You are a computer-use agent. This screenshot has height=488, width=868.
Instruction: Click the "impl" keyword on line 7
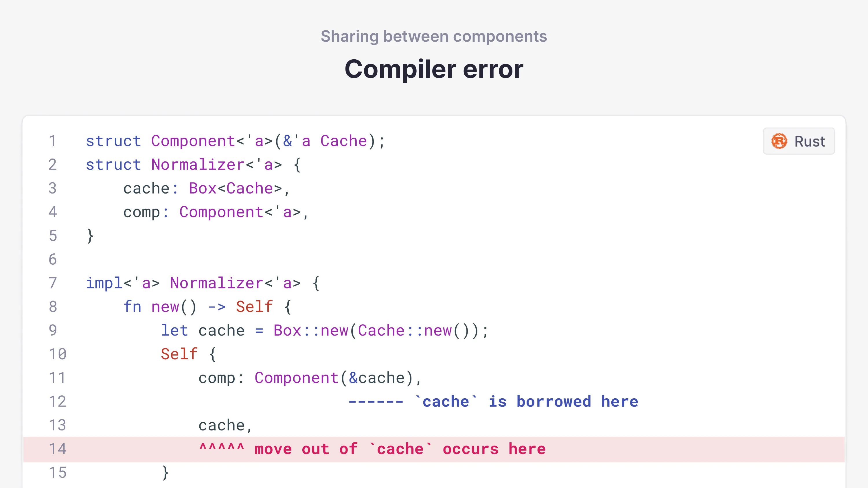tap(104, 283)
